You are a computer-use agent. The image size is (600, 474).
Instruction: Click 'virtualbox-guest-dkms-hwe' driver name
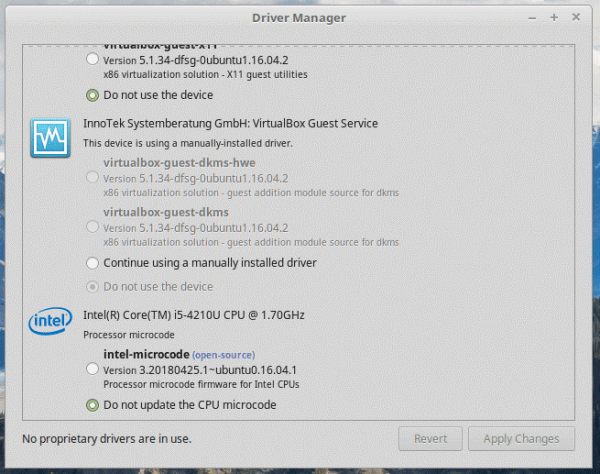click(x=179, y=163)
